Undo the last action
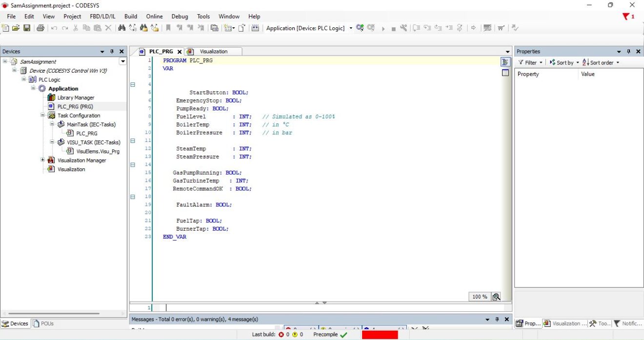The height and width of the screenshot is (340, 644). (54, 28)
